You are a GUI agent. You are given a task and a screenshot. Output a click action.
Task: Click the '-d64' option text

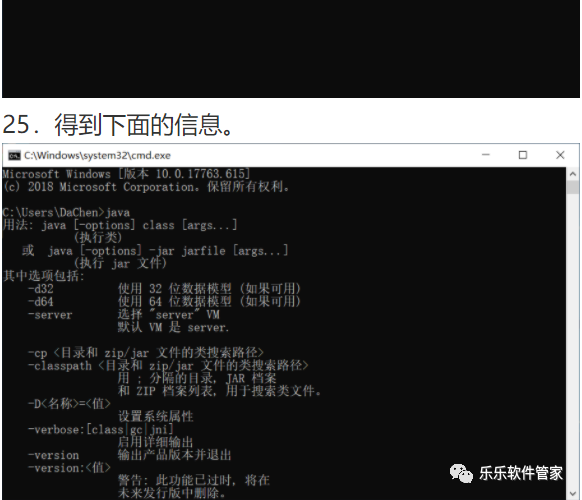point(41,302)
